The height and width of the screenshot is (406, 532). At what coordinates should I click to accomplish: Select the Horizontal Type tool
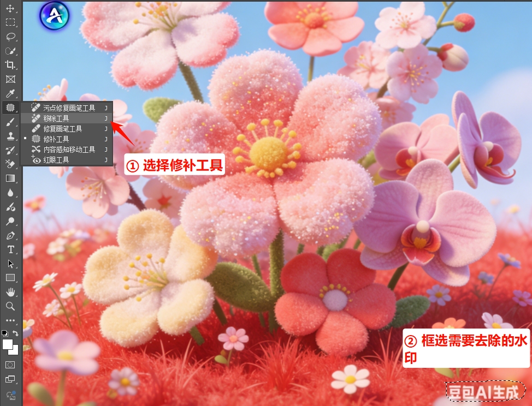[10, 250]
